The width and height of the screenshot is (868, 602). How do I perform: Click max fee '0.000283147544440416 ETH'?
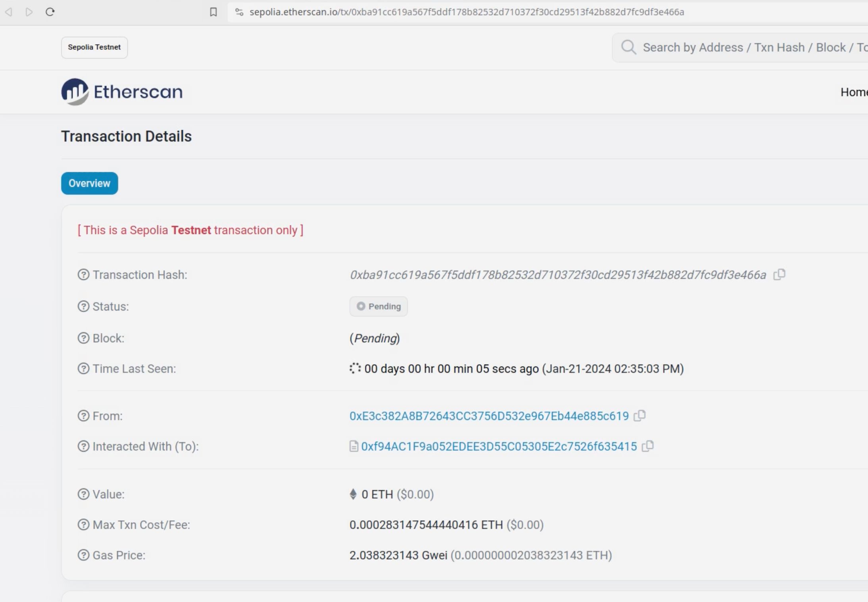coord(426,525)
